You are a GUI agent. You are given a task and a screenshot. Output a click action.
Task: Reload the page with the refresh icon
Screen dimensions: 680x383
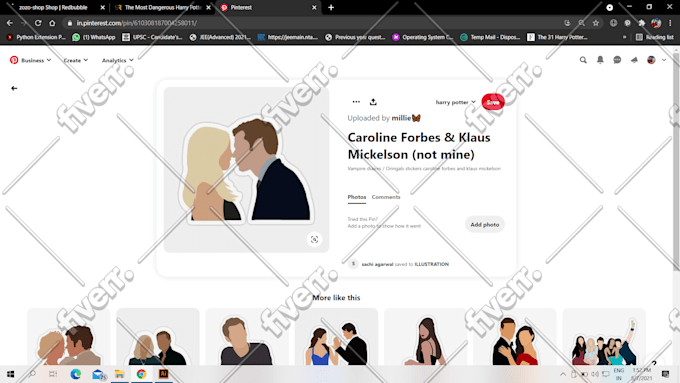(x=38, y=23)
